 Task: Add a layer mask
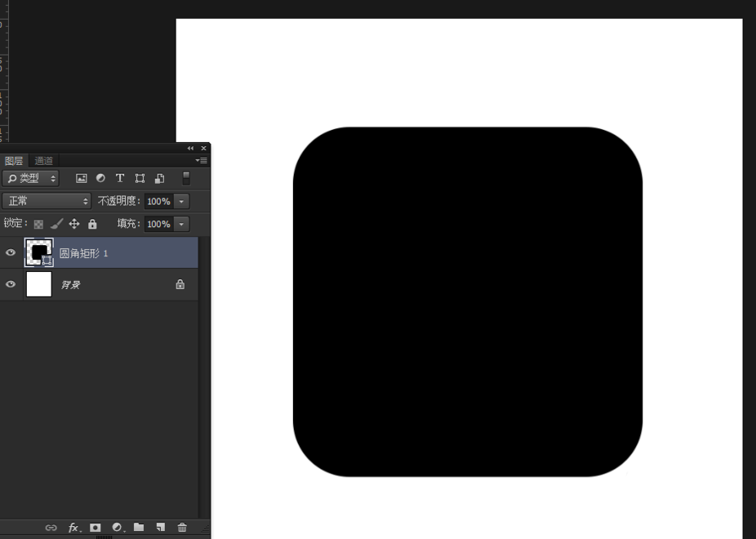(x=96, y=528)
